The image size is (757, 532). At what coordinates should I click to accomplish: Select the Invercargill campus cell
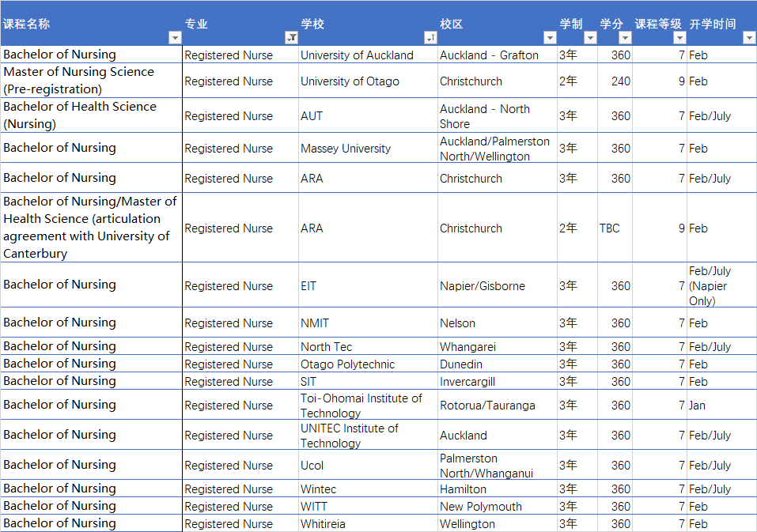point(498,381)
